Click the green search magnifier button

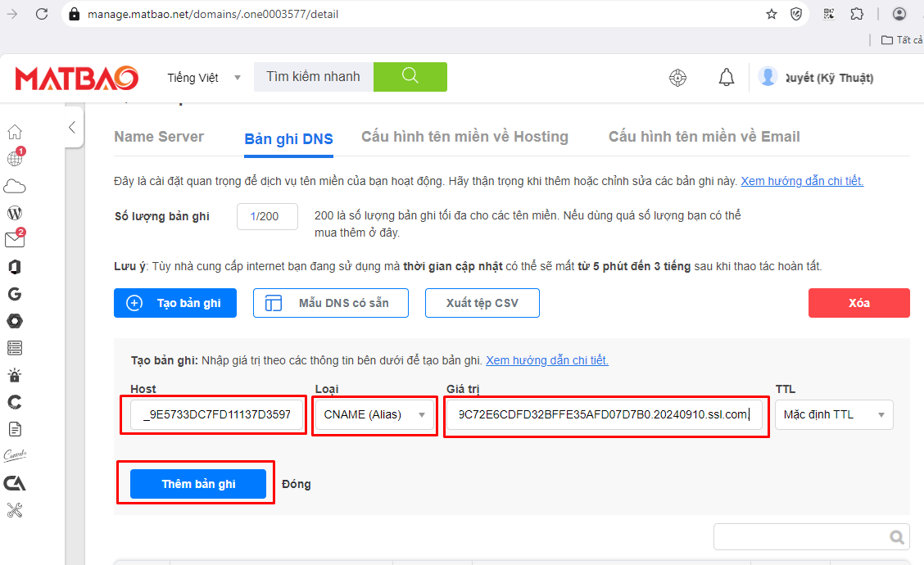tap(410, 77)
